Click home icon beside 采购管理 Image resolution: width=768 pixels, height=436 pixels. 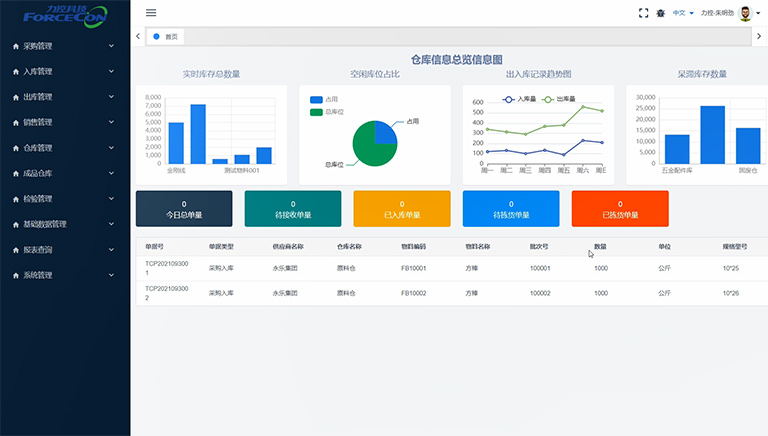click(x=15, y=46)
